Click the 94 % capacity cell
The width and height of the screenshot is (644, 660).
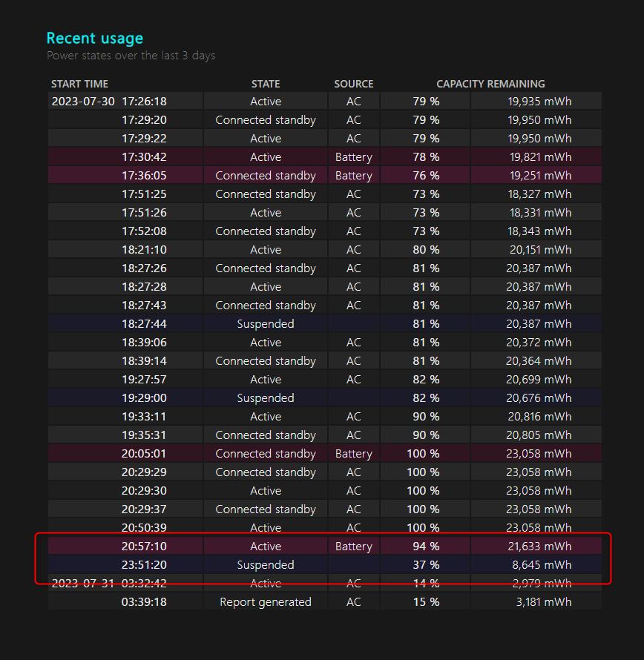coord(426,547)
